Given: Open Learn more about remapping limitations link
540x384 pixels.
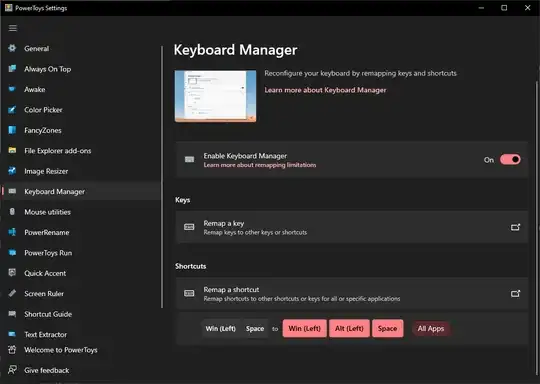Looking at the screenshot, I should [259, 165].
